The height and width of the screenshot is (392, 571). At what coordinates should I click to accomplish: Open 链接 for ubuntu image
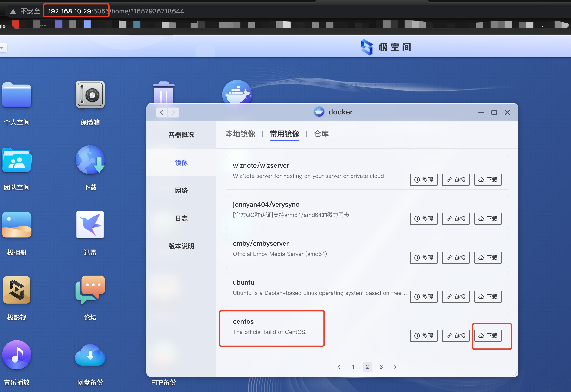click(x=456, y=297)
